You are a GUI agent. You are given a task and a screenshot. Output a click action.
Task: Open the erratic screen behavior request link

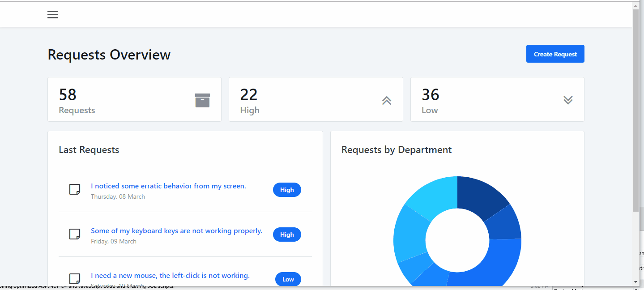tap(168, 186)
